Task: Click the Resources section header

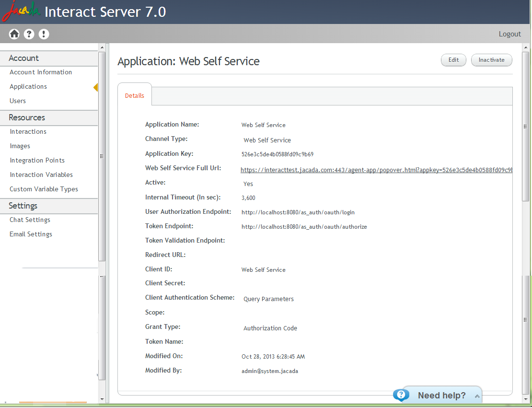Action: [x=49, y=118]
